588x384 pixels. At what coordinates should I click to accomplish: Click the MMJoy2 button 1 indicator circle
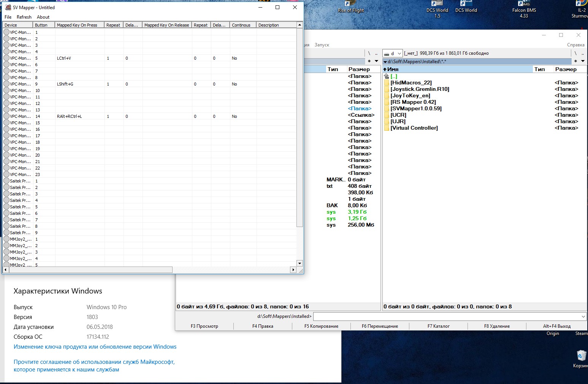6,239
